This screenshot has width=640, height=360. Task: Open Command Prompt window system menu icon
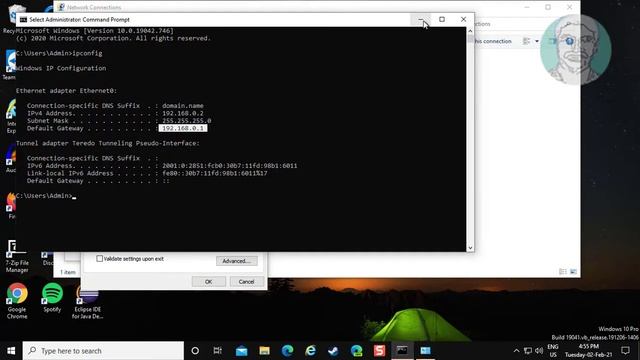point(23,20)
